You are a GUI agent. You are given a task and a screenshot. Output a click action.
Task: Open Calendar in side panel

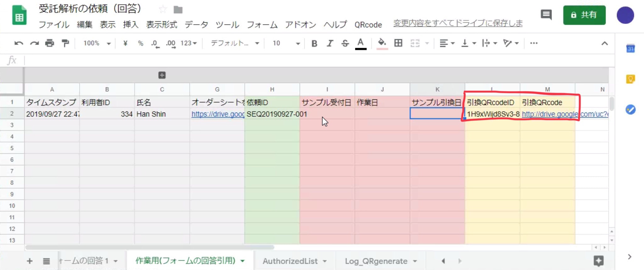pyautogui.click(x=630, y=49)
